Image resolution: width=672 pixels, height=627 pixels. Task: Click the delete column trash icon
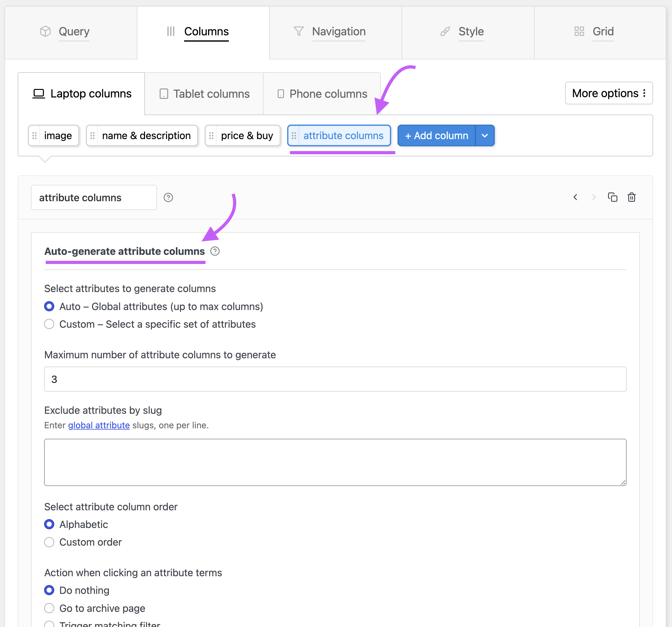(x=631, y=197)
